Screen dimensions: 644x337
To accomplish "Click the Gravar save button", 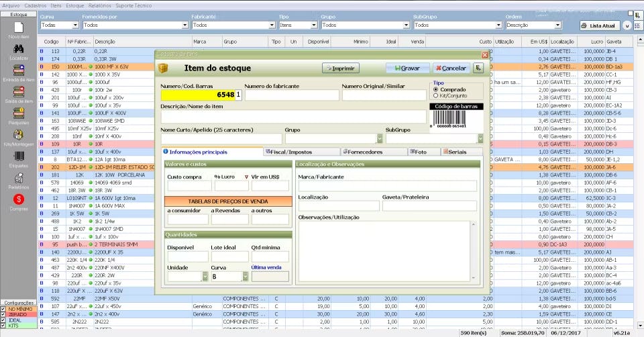I will [x=408, y=68].
